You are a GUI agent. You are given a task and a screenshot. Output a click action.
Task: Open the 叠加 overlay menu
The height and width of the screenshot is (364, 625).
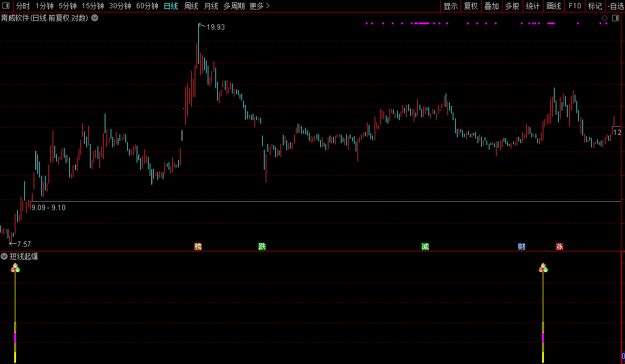coord(491,6)
